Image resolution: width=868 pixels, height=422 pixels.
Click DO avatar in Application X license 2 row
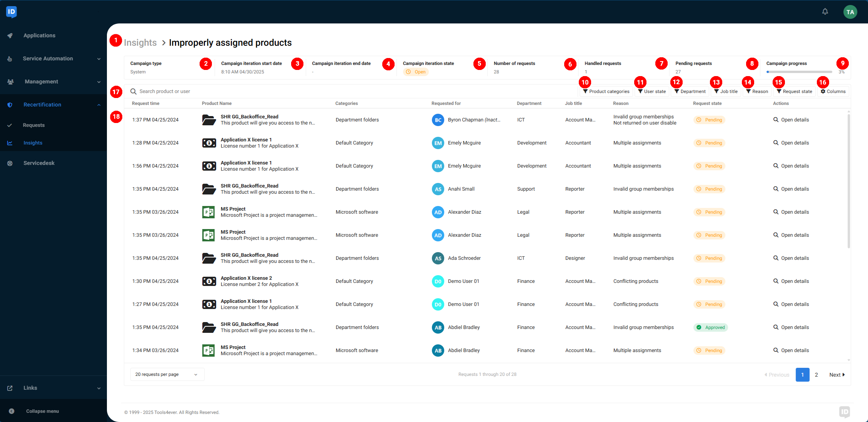pyautogui.click(x=438, y=281)
